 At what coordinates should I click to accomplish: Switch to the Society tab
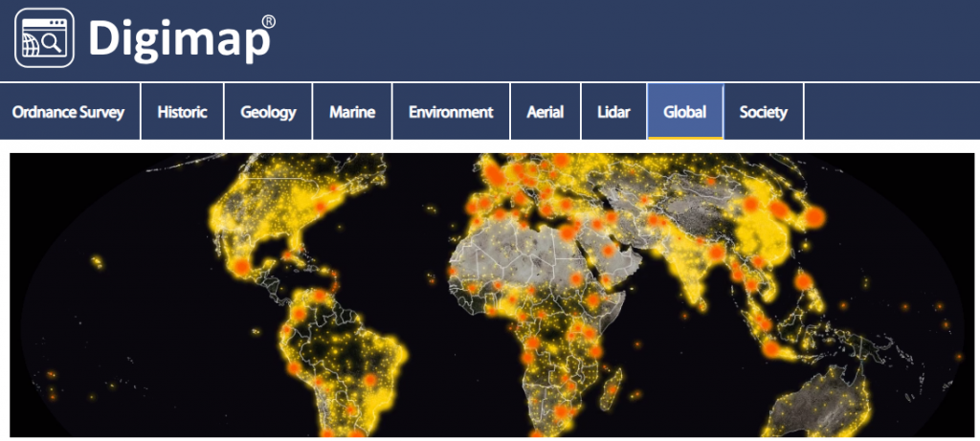click(763, 112)
